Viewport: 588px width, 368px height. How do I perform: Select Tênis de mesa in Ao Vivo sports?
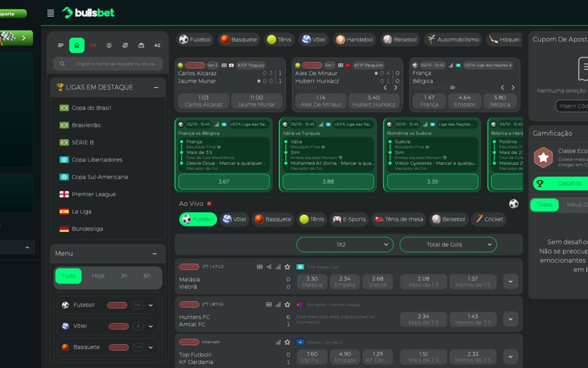pos(399,220)
